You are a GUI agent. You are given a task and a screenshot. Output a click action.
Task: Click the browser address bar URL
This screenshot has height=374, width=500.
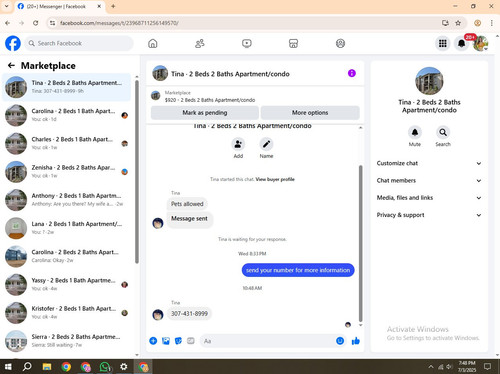[x=119, y=23]
